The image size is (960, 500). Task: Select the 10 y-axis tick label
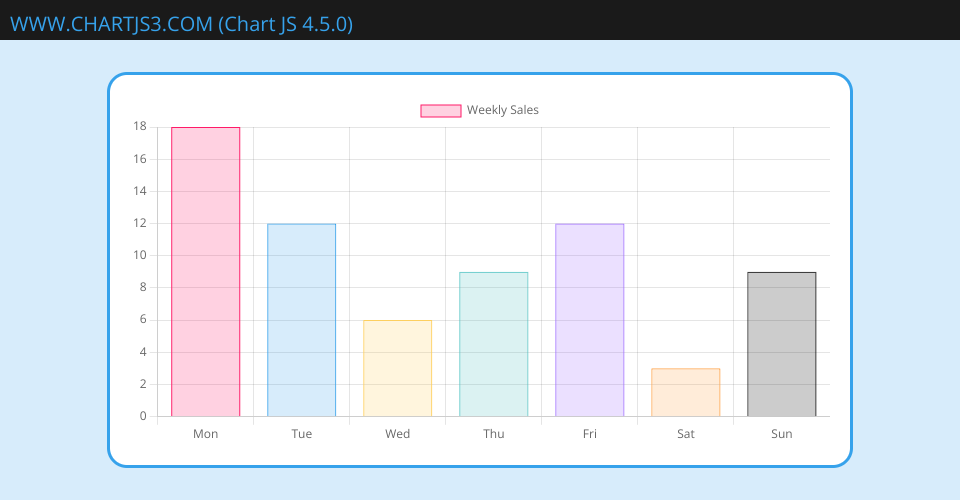(x=139, y=255)
